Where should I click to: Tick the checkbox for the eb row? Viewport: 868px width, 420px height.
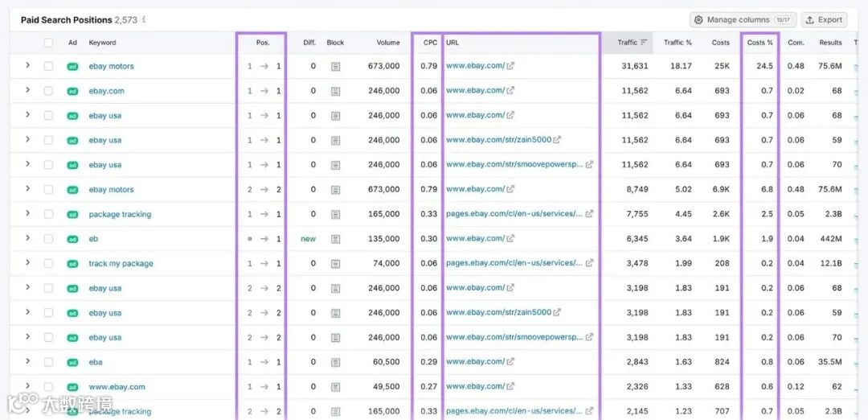(x=49, y=239)
